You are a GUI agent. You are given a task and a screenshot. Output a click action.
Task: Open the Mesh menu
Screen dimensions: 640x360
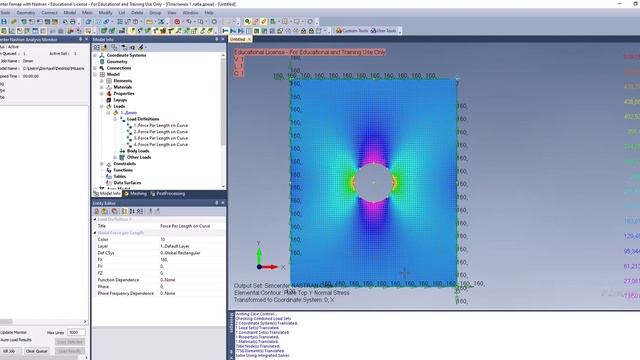click(x=87, y=13)
